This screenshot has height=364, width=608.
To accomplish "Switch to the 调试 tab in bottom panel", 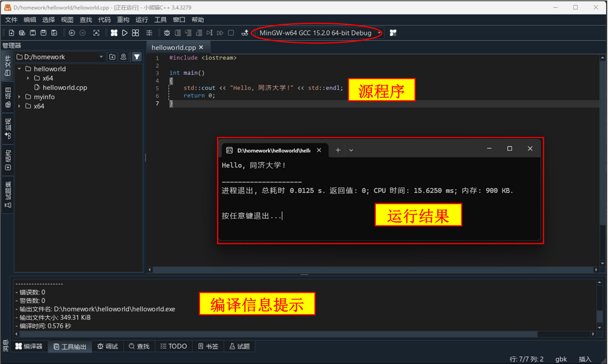I will (x=107, y=346).
